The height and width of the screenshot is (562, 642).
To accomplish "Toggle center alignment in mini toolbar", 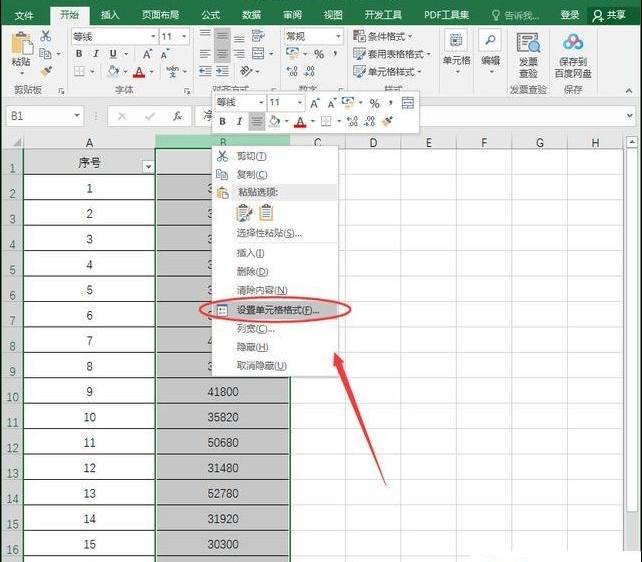I will (x=256, y=121).
